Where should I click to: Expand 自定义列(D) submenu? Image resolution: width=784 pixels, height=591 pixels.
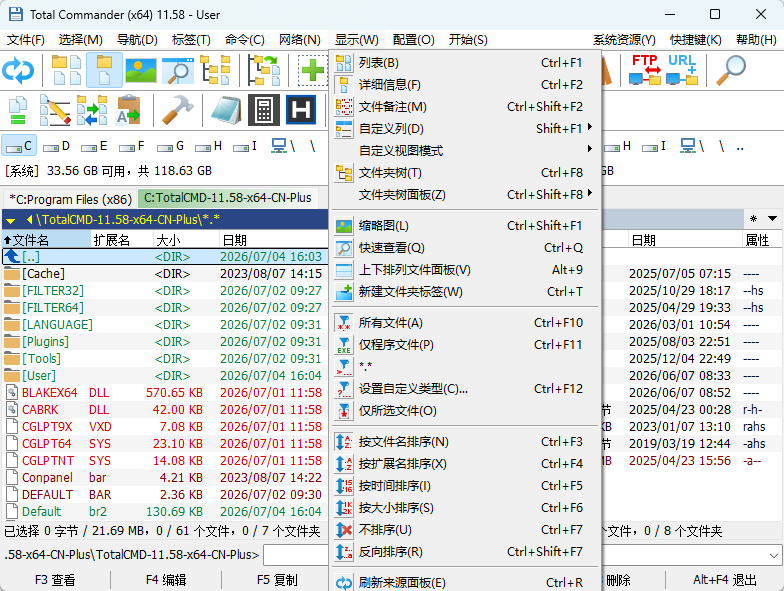click(x=465, y=128)
